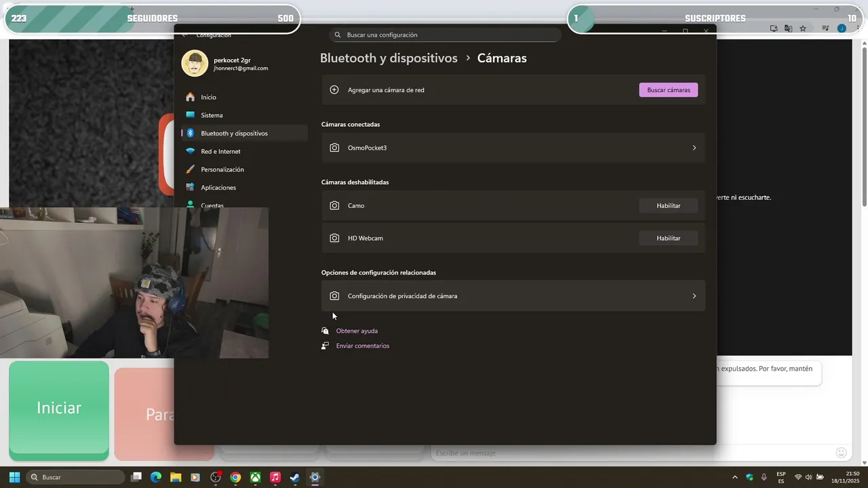Screen dimensions: 868x488
Task: Click the Red e Internet wifi icon
Action: pyautogui.click(x=190, y=151)
